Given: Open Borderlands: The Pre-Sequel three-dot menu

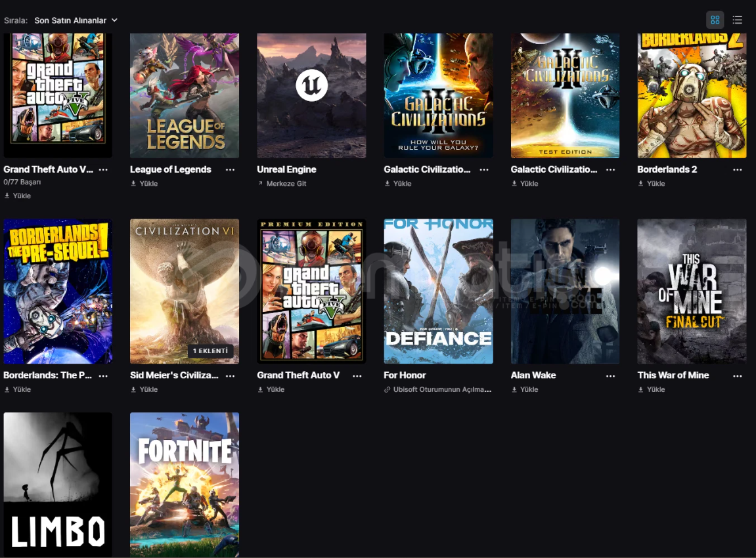Looking at the screenshot, I should click(x=103, y=376).
